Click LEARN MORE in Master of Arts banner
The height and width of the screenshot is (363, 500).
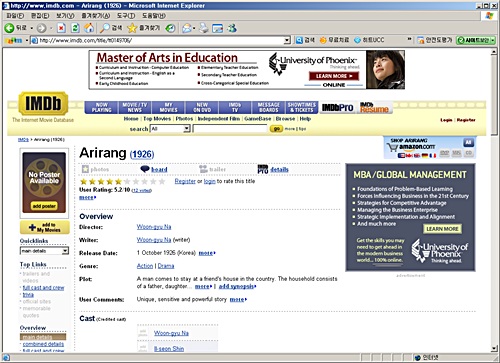point(334,76)
